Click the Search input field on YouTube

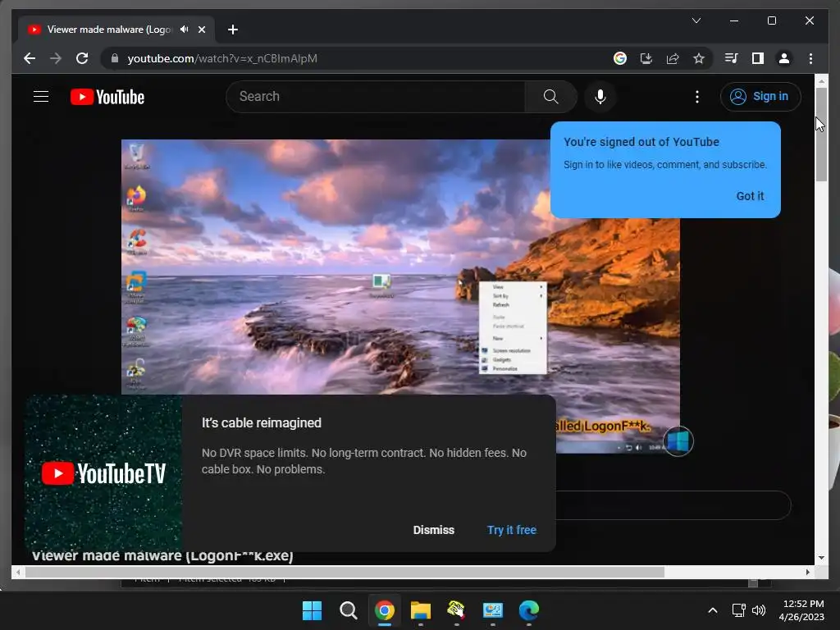pyautogui.click(x=376, y=97)
